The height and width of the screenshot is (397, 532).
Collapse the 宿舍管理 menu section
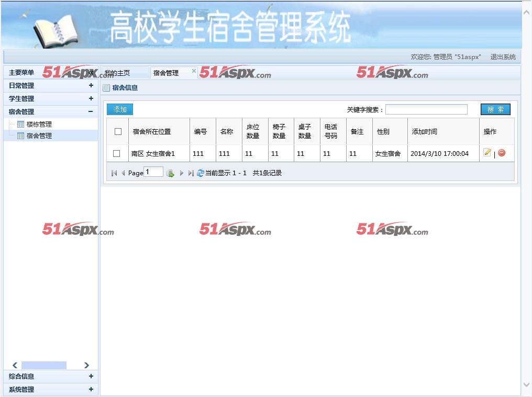click(91, 111)
